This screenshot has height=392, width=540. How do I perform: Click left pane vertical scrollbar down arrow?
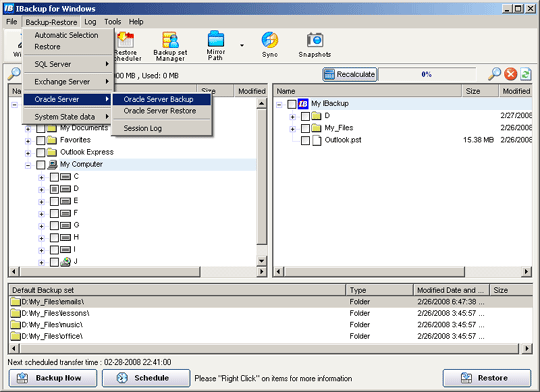coord(261,261)
